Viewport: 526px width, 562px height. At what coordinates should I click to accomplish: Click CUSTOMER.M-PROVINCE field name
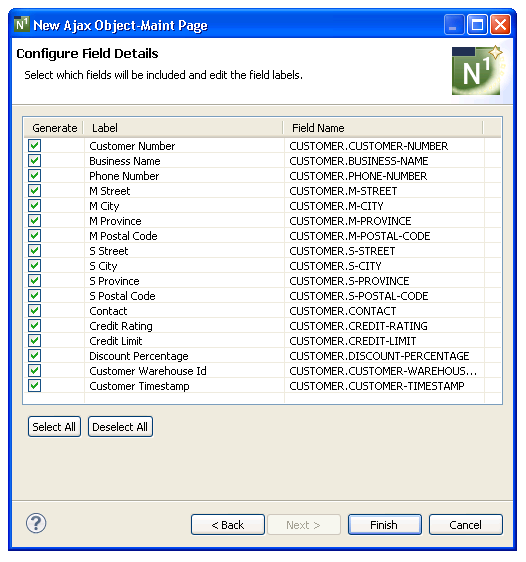350,222
